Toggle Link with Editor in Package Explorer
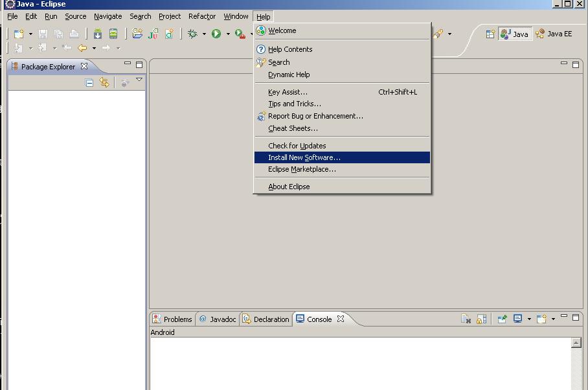This screenshot has height=390, width=588. click(x=104, y=83)
